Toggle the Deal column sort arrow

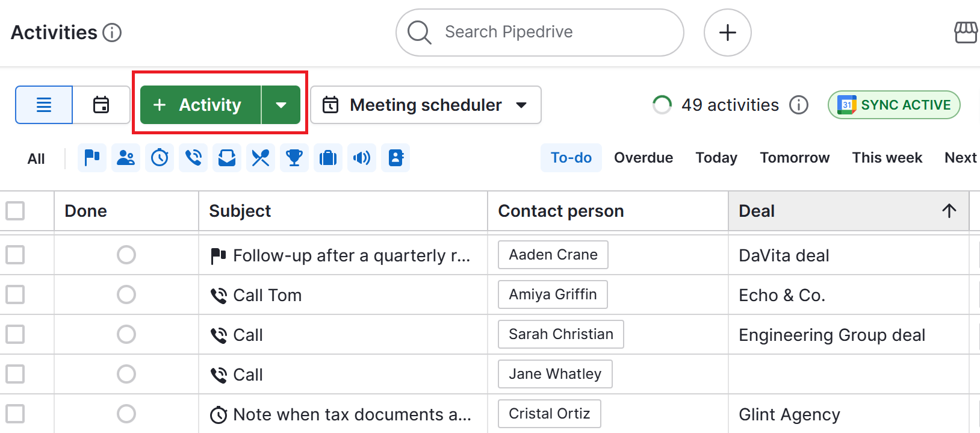click(x=949, y=211)
